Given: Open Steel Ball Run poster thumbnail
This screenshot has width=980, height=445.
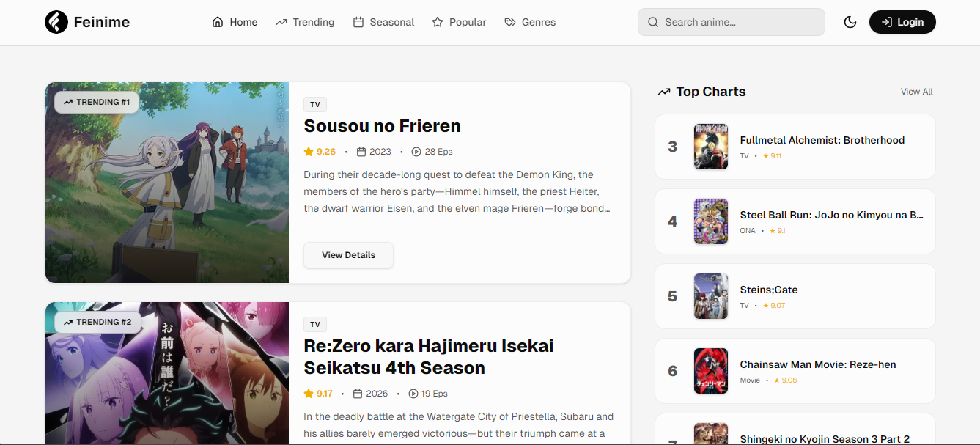Looking at the screenshot, I should click(711, 221).
